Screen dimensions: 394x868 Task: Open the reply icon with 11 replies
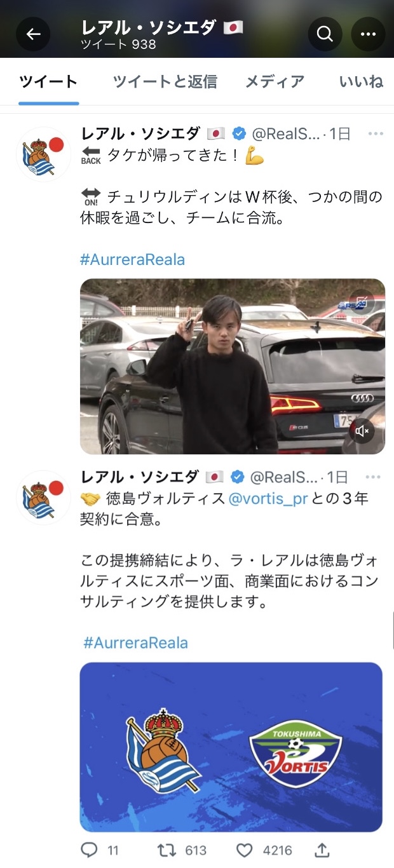tap(88, 850)
